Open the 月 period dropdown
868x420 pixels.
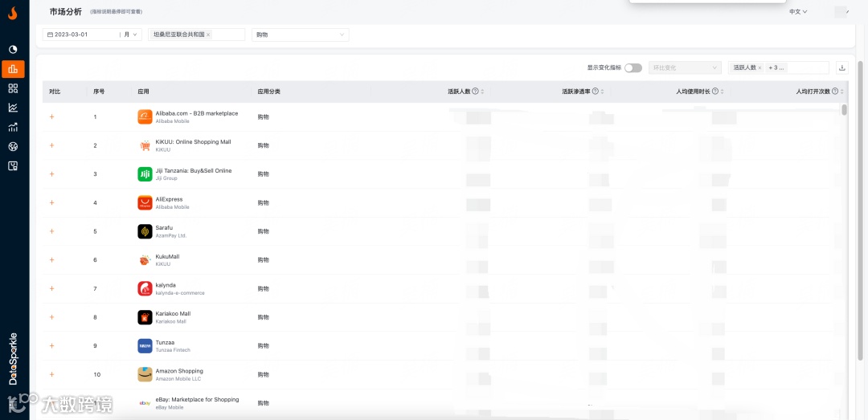[x=131, y=35]
